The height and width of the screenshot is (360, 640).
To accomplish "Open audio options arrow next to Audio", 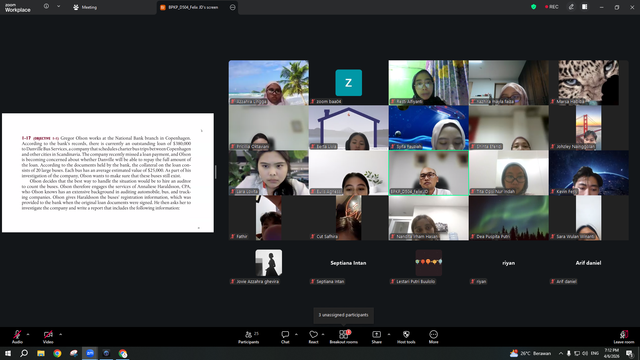I will click(x=28, y=334).
